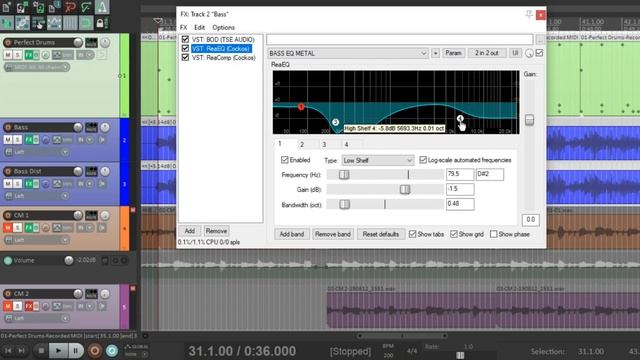This screenshot has width=640, height=360.
Task: Open FX chain of Bass Dist track
Action: 29,184
